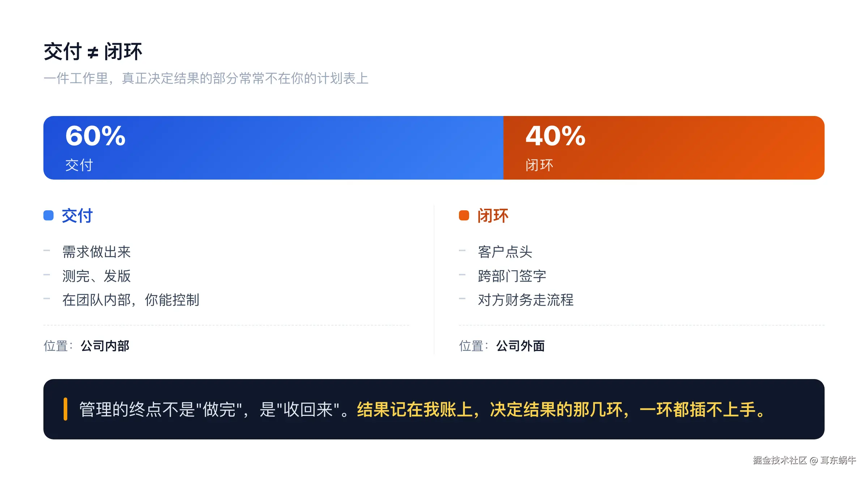Click the ≠ symbol in the title
868x477 pixels.
click(93, 53)
